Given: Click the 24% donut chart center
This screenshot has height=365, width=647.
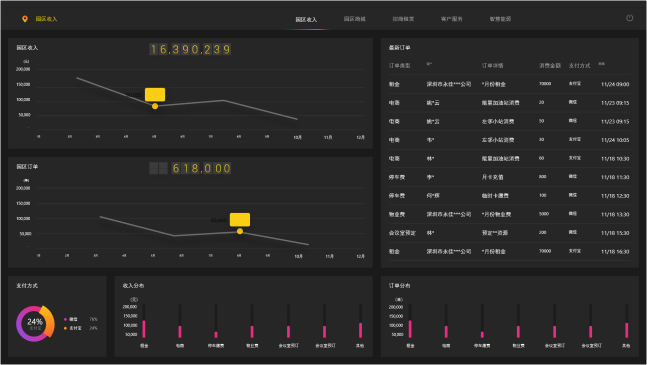Looking at the screenshot, I should point(35,323).
